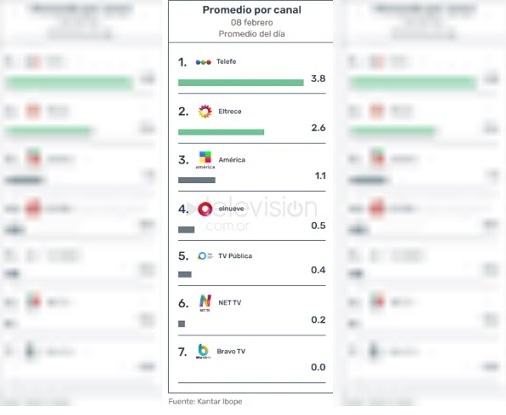Select the 08 febrero date text
The image size is (506, 415).
pos(252,23)
